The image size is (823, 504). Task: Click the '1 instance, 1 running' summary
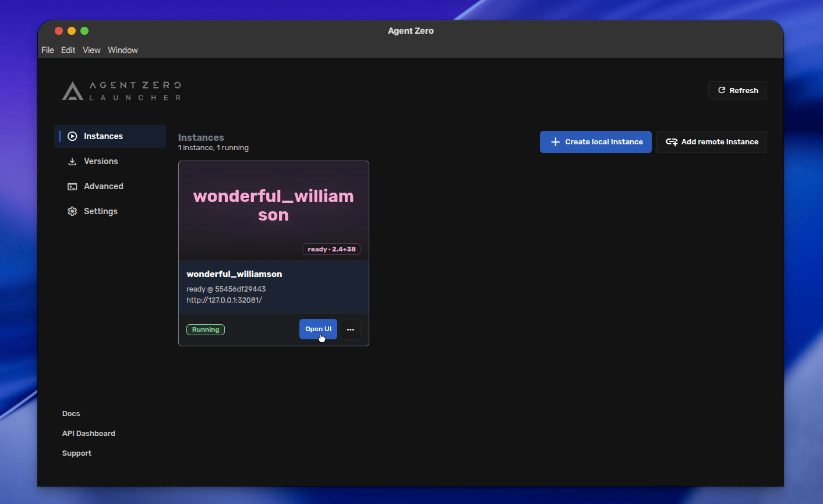[x=213, y=148]
